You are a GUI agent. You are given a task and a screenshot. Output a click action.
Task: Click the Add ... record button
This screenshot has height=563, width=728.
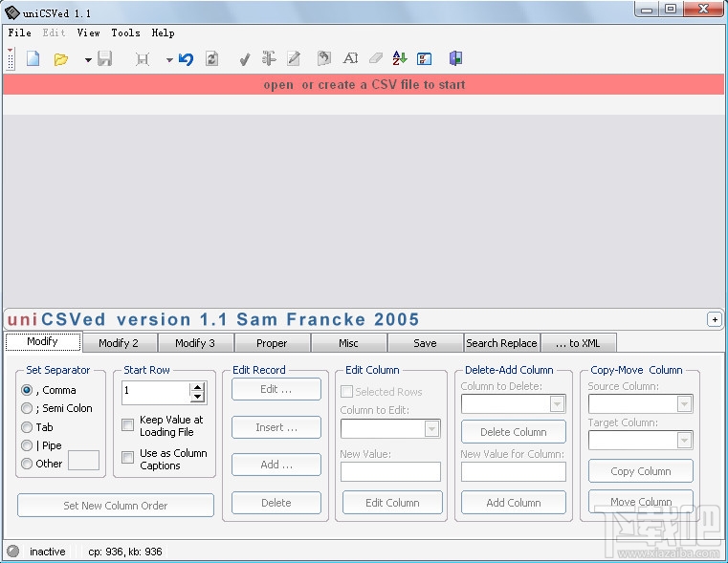point(276,465)
